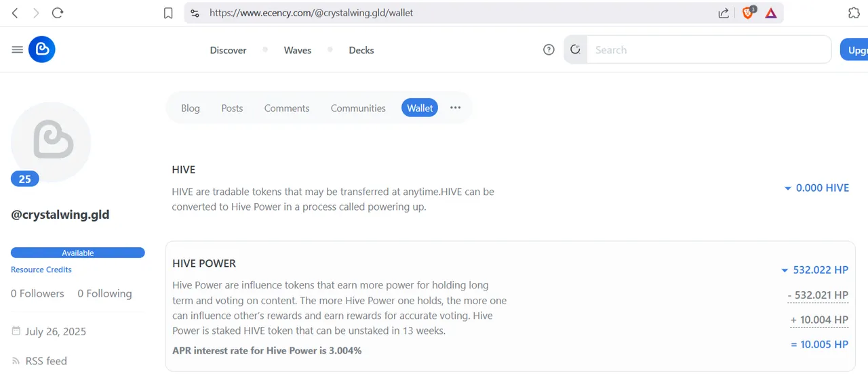
Task: Open the Resource Credits link
Action: [41, 270]
